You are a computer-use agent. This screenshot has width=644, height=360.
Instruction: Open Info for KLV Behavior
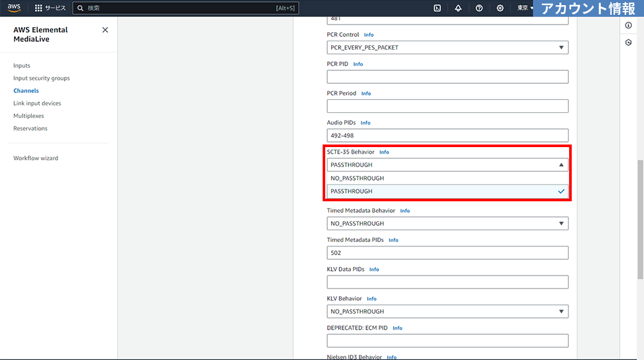372,299
